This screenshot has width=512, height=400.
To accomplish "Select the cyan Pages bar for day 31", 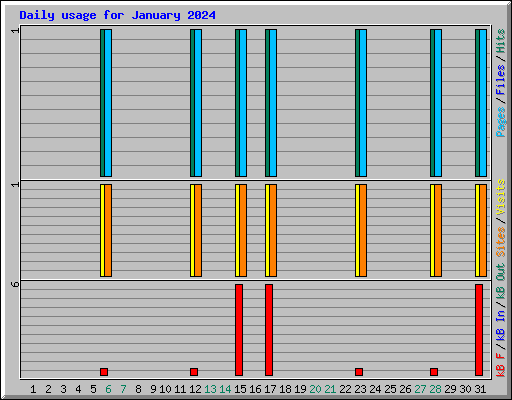I will coord(483,103).
